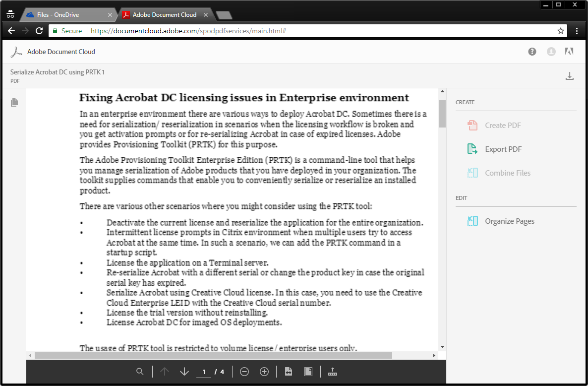Bookmark the page with the star icon
The image size is (588, 386).
[x=561, y=31]
